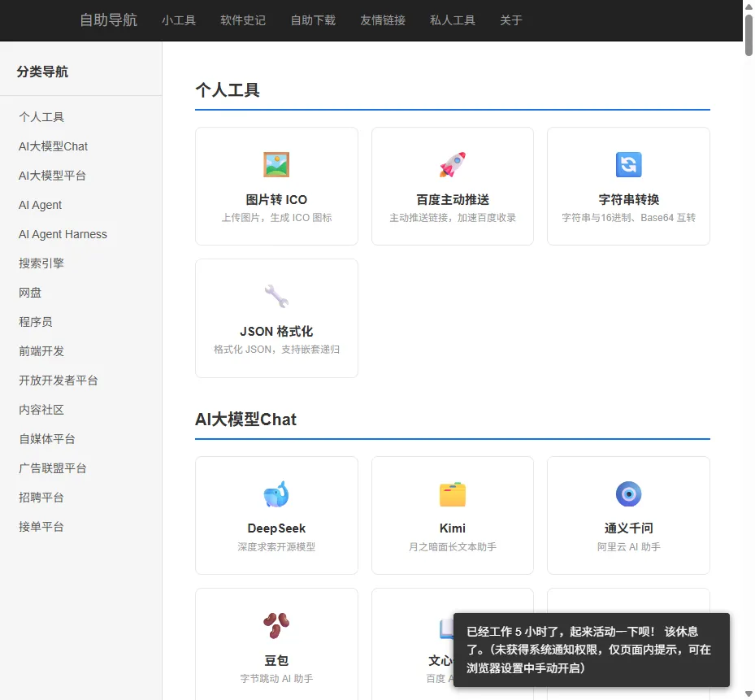Open 广告联盟平台 sidebar category
The image size is (755, 700).
53,468
